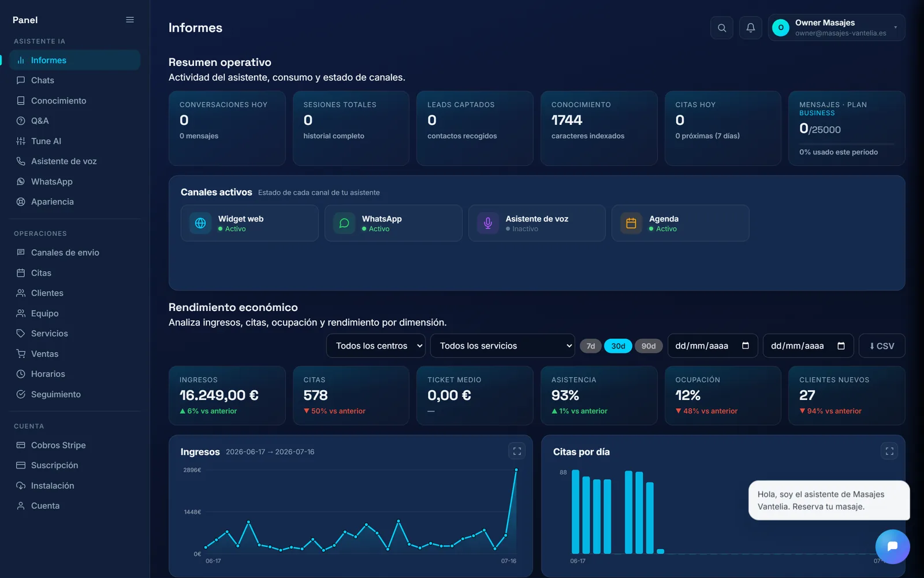
Task: Click the end date dd/mm/aaaa field
Action: click(x=808, y=346)
